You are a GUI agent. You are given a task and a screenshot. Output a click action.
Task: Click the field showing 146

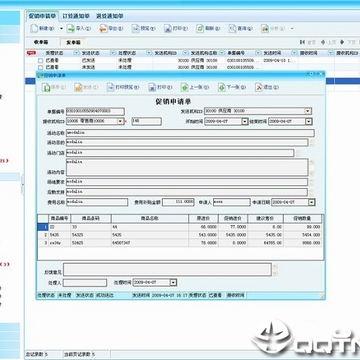click(147, 121)
